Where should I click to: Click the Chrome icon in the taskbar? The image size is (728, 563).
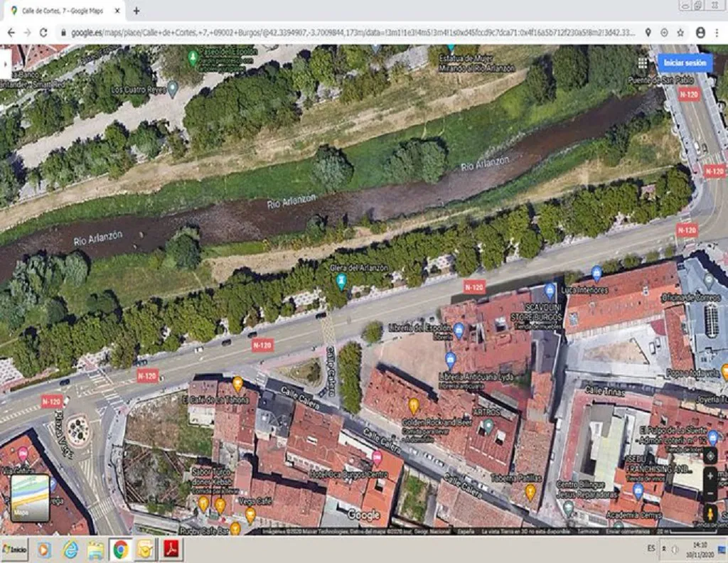tap(121, 550)
